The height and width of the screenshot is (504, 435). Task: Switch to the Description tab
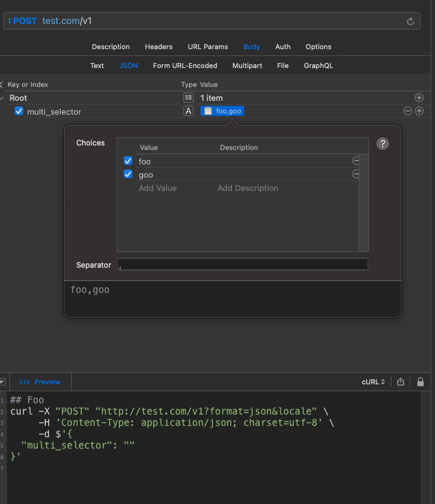(x=111, y=47)
